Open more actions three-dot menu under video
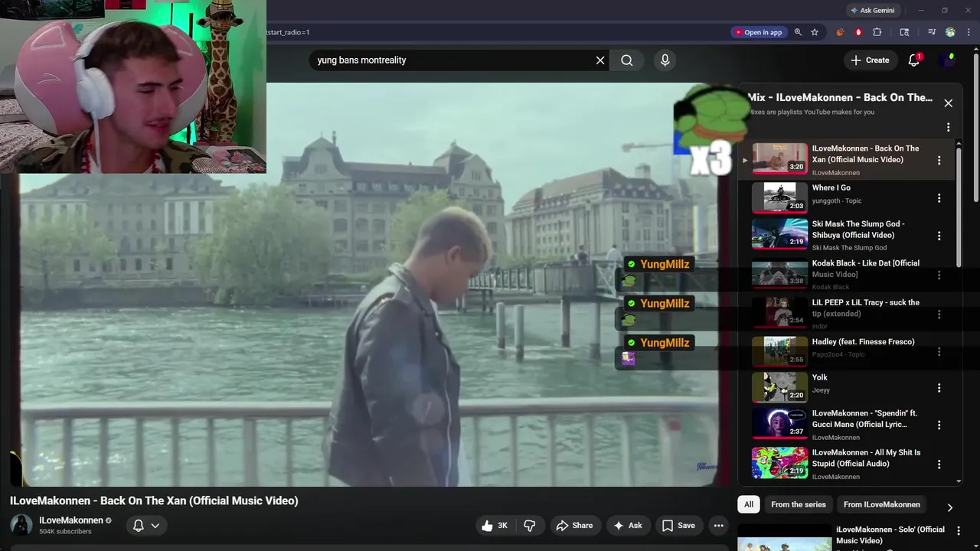Viewport: 980px width, 551px height. [718, 526]
